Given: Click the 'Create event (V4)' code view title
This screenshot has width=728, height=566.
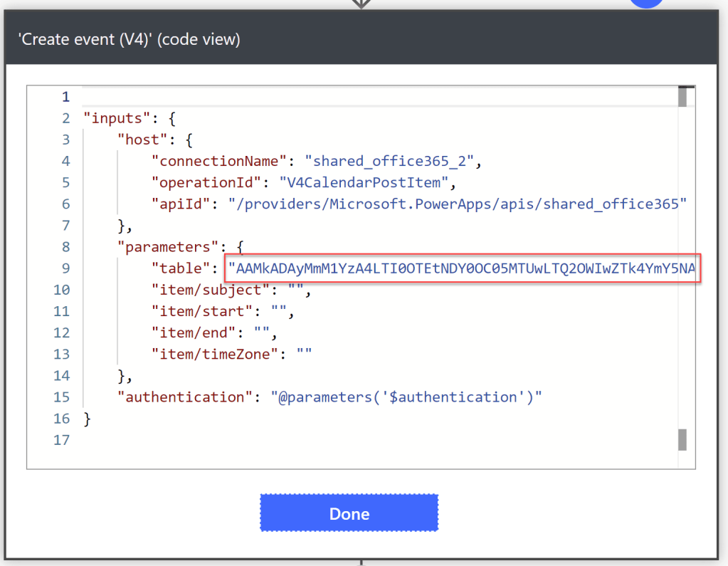Looking at the screenshot, I should [x=130, y=40].
